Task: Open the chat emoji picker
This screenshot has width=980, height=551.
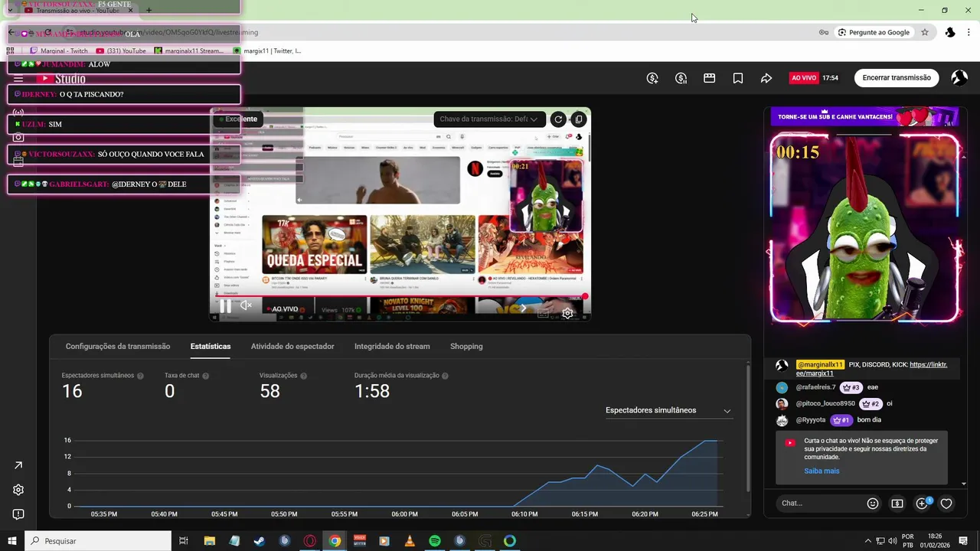Action: (873, 504)
